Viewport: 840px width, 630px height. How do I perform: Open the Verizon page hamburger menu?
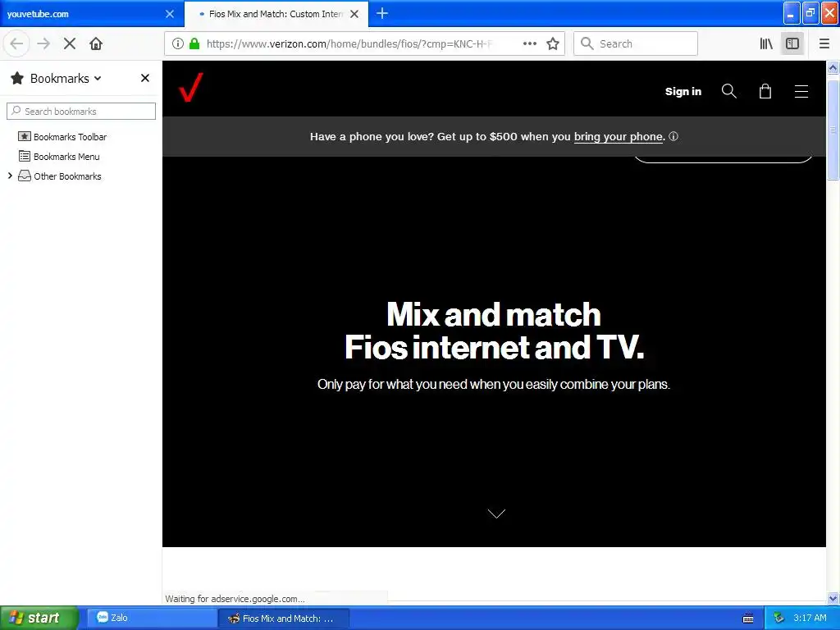tap(801, 92)
